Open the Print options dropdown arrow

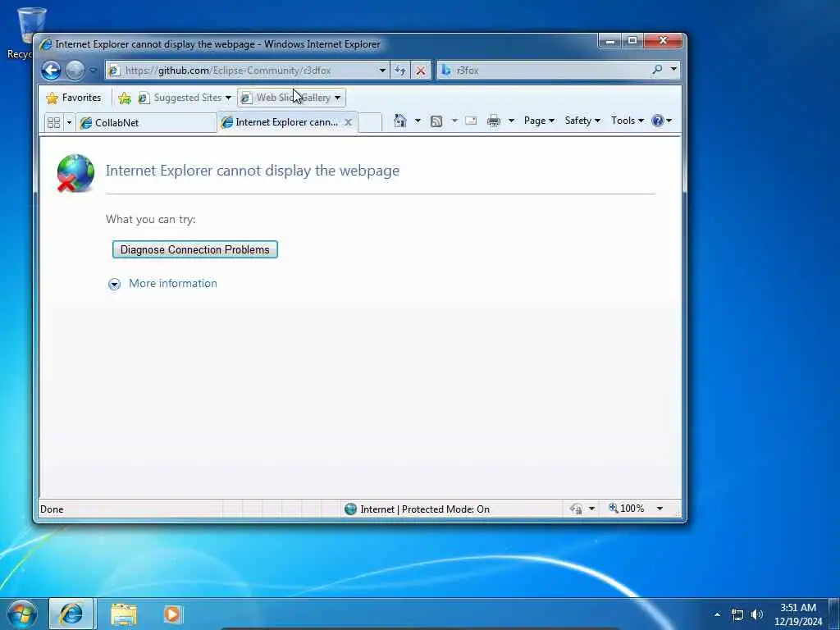[x=511, y=121]
